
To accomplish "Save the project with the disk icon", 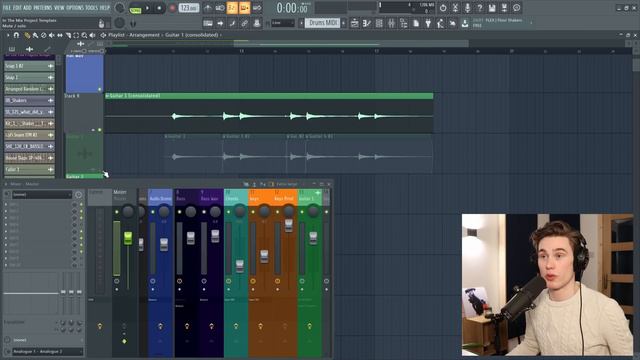I will 492,8.
